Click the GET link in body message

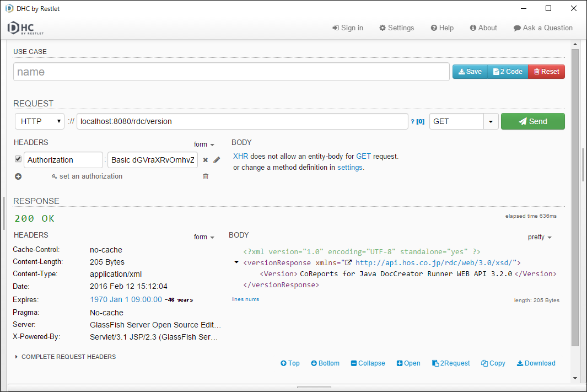tap(363, 156)
